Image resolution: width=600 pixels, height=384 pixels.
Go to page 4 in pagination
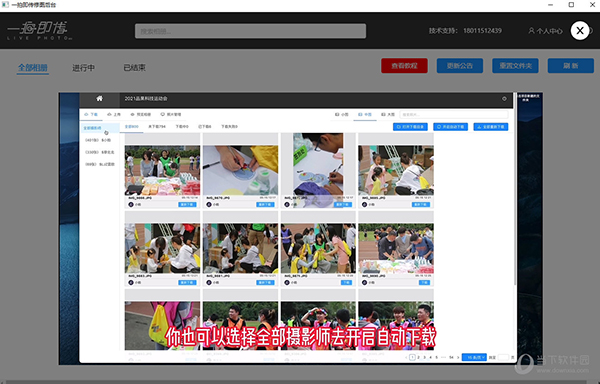(430, 357)
